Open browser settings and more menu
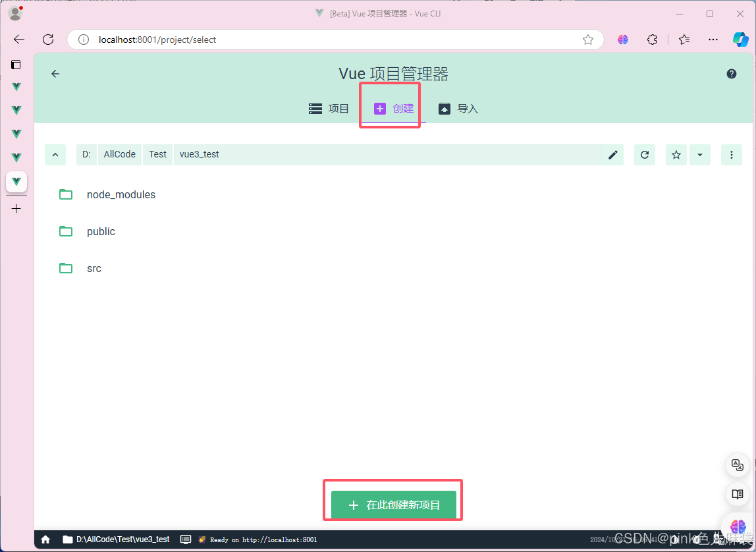Image resolution: width=756 pixels, height=552 pixels. pos(713,40)
